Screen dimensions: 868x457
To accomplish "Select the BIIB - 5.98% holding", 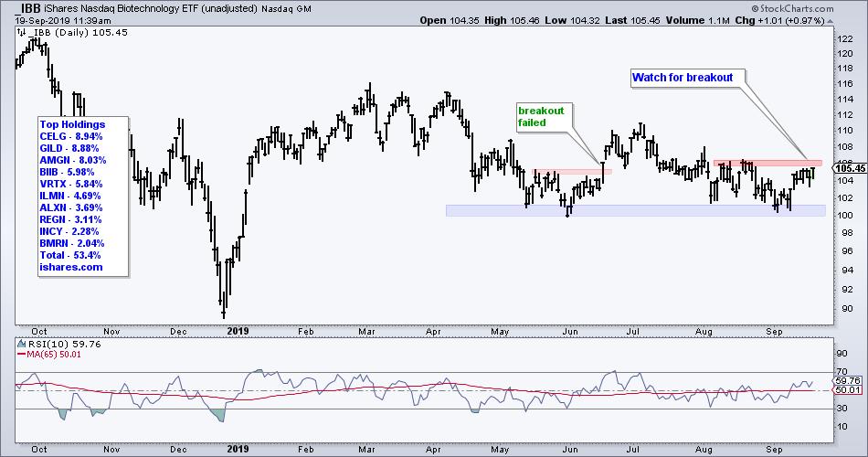I will 67,172.
